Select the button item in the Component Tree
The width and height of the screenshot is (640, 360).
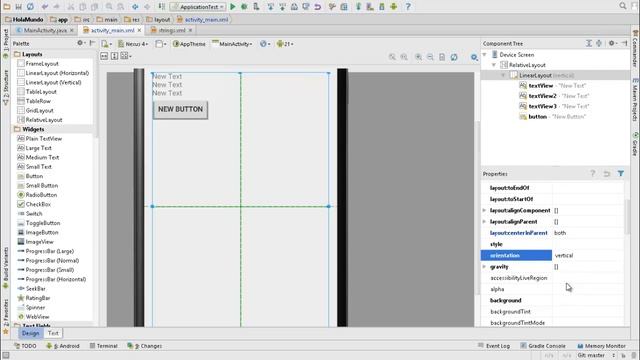[x=553, y=116]
